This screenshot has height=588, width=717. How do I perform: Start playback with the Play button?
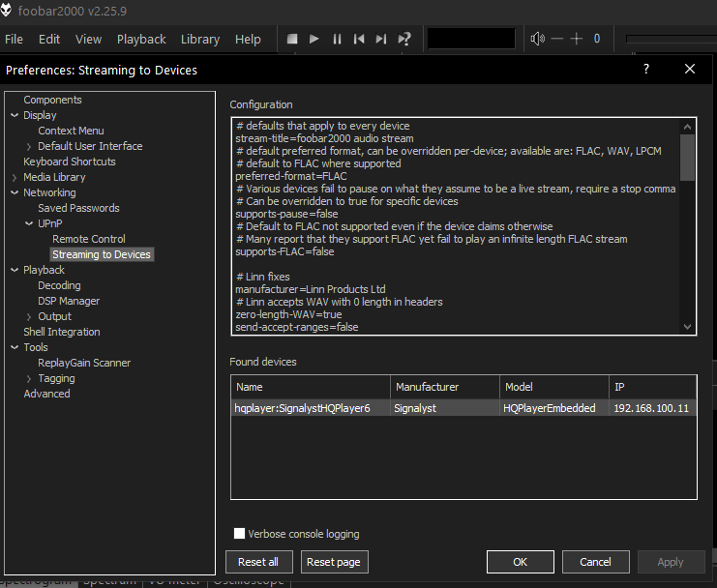pos(314,40)
